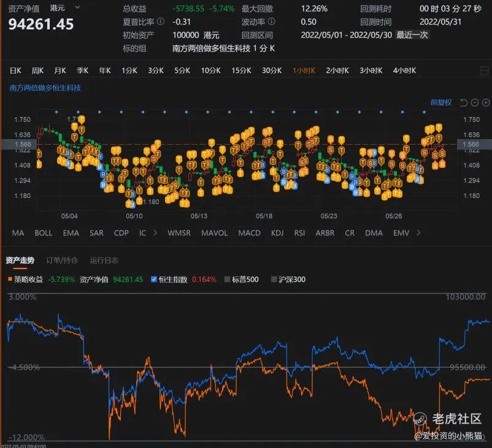Click the 94261.45 net asset value

tap(40, 24)
